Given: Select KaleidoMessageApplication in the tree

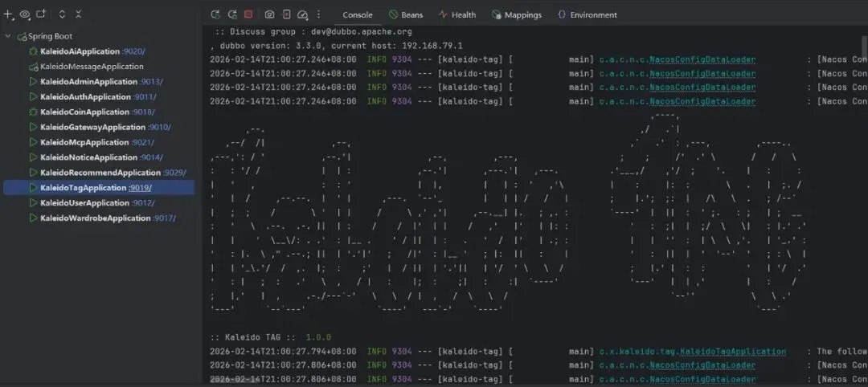Looking at the screenshot, I should tap(92, 67).
